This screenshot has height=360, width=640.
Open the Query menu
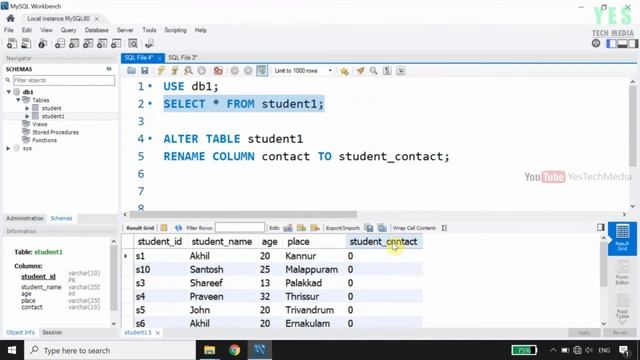pyautogui.click(x=68, y=30)
